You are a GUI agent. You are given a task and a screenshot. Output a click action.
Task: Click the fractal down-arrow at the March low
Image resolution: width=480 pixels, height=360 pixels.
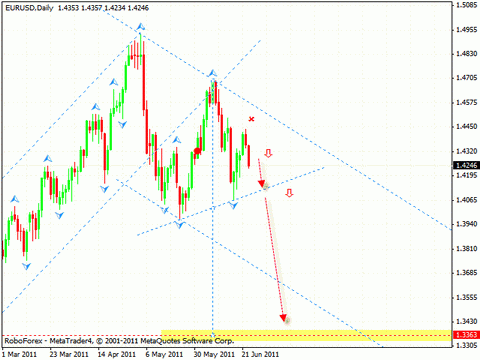tap(26, 266)
